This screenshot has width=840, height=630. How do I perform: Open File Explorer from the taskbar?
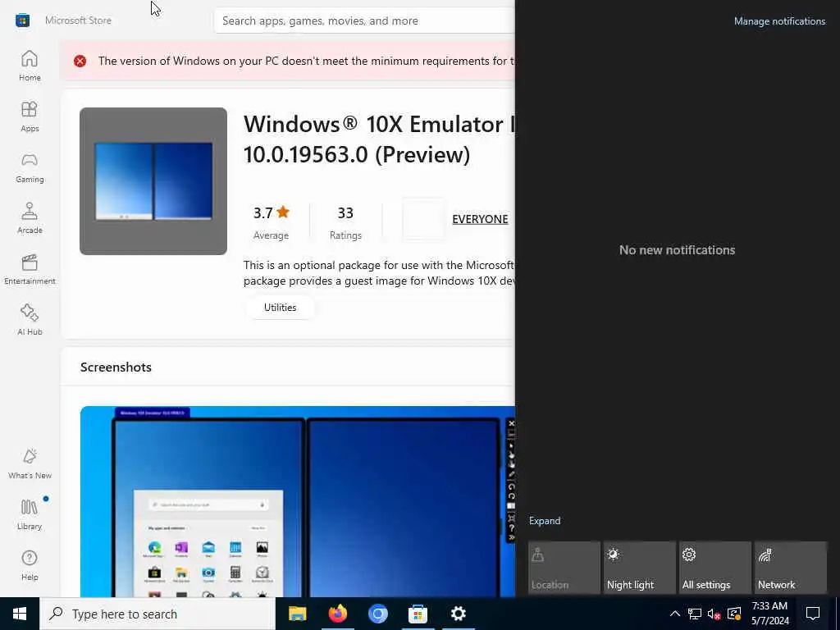[x=297, y=614]
